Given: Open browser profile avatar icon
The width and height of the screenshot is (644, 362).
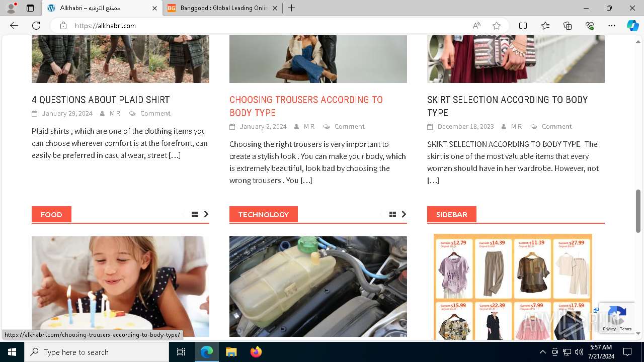Looking at the screenshot, I should [x=11, y=8].
